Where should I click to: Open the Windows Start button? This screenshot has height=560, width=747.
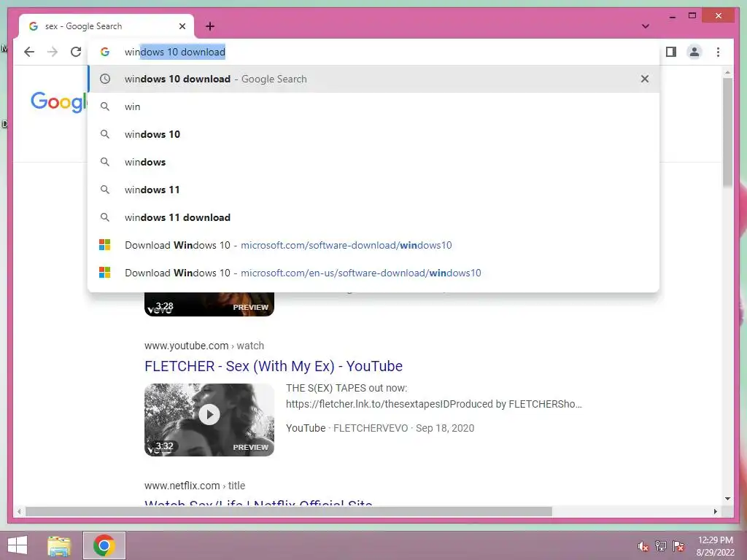(18, 545)
